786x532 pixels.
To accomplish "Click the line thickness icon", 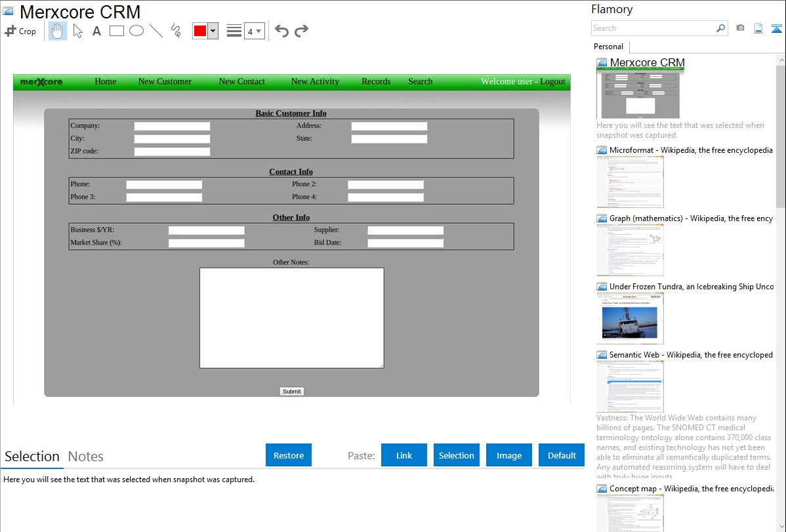I will point(234,31).
